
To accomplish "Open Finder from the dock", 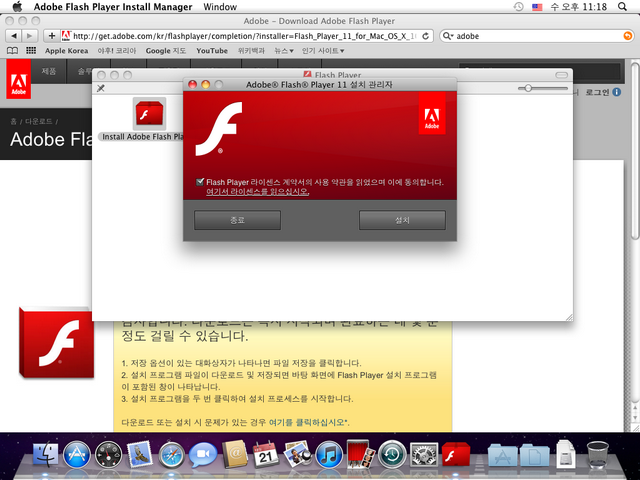I will 46,453.
